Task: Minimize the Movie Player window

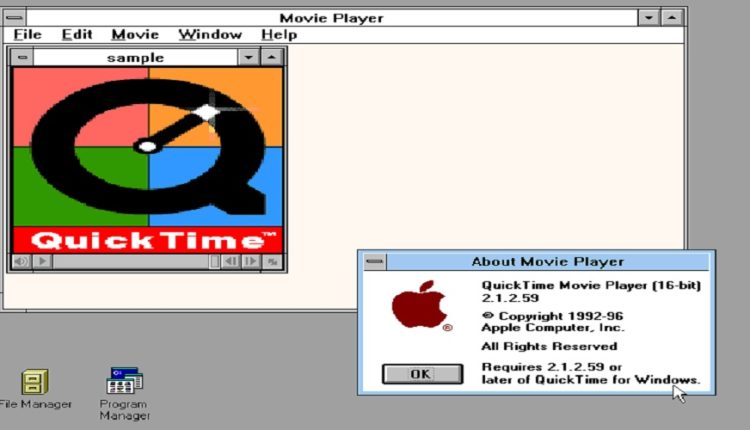Action: click(x=649, y=18)
